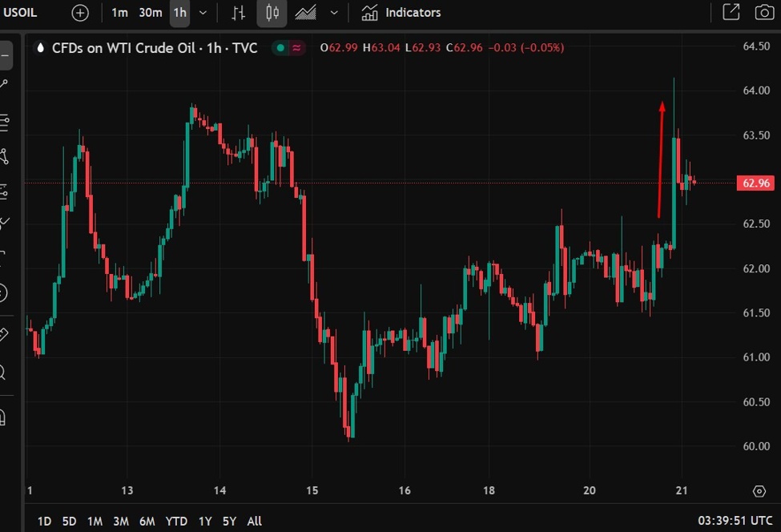Select the Bars chart style icon
Image resolution: width=781 pixels, height=532 pixels.
pyautogui.click(x=239, y=13)
